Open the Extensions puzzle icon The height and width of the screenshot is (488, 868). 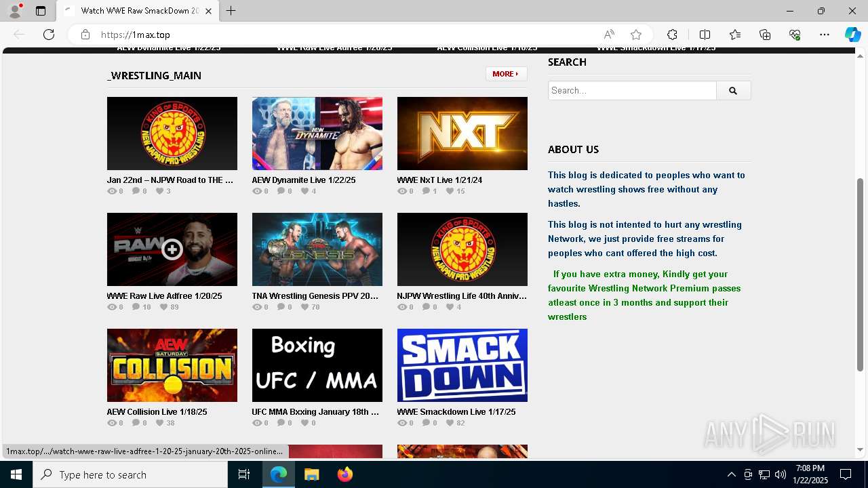672,35
